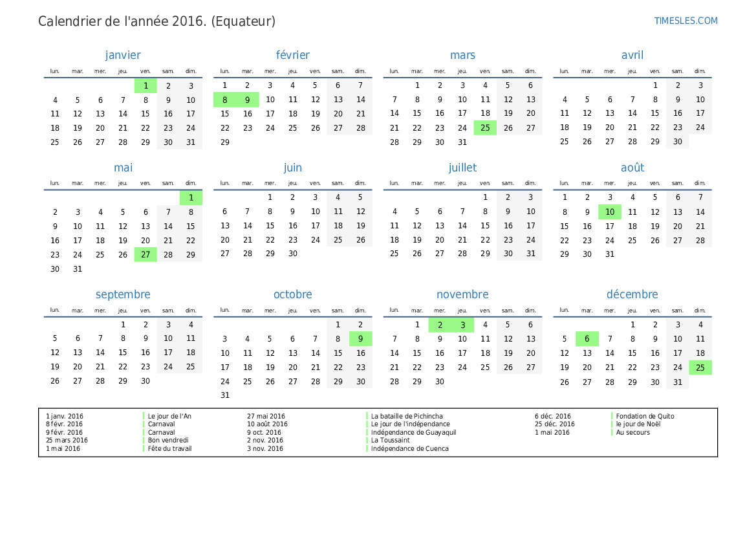Viewport: 756px width, 535px height.
Task: Open the TIMESLES.COM link
Action: pos(686,21)
